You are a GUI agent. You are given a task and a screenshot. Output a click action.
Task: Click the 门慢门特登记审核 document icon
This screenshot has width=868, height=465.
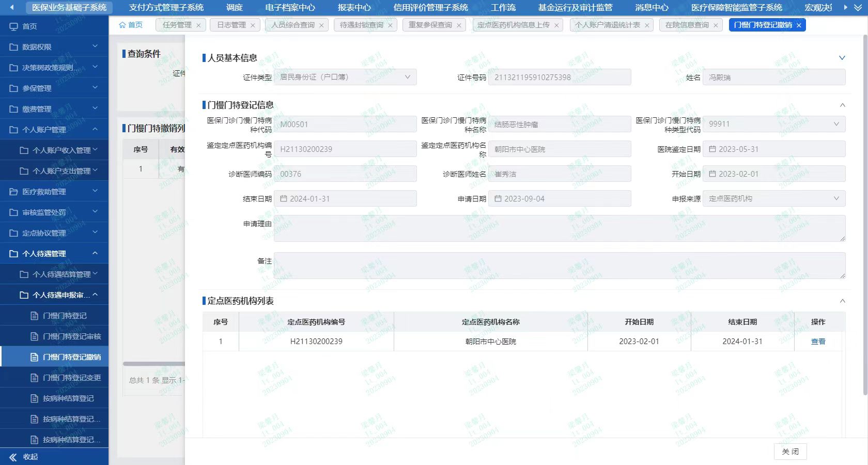(x=35, y=336)
